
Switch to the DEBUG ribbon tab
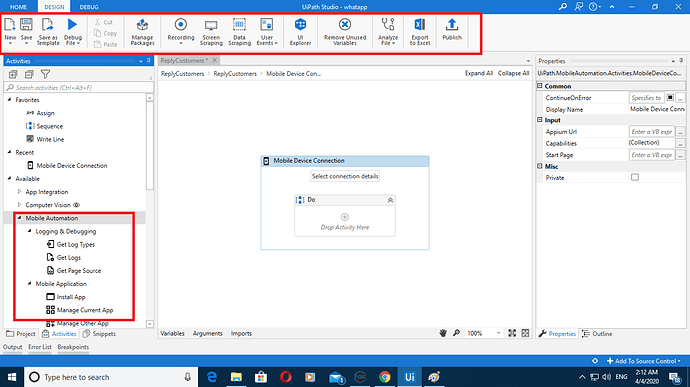(x=89, y=7)
